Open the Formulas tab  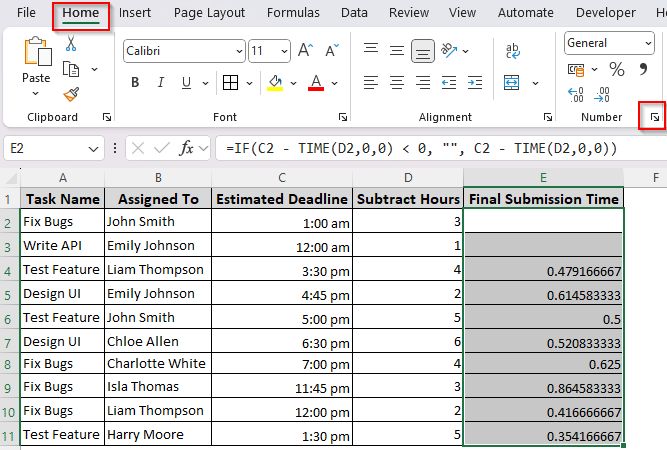[x=293, y=13]
